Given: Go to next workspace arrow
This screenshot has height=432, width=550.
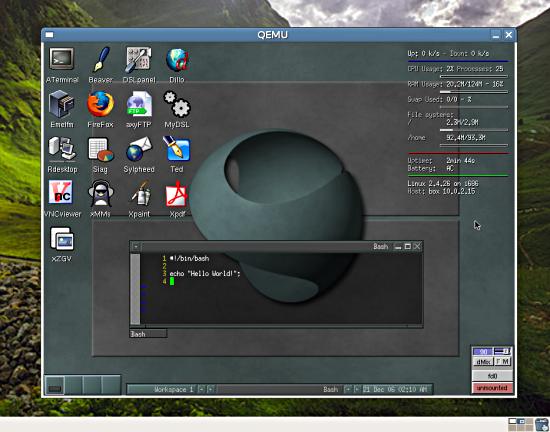Looking at the screenshot, I should pyautogui.click(x=210, y=390).
